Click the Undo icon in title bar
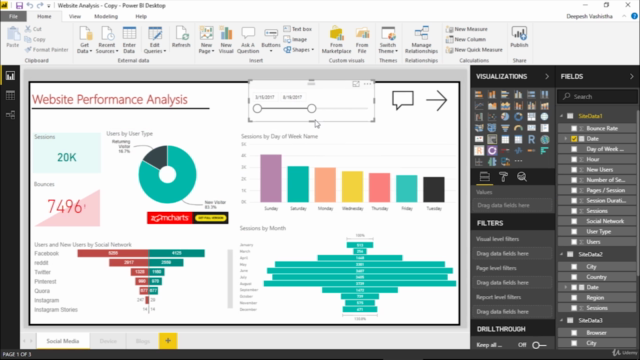Viewport: 640px width, 360px height. tap(29, 6)
